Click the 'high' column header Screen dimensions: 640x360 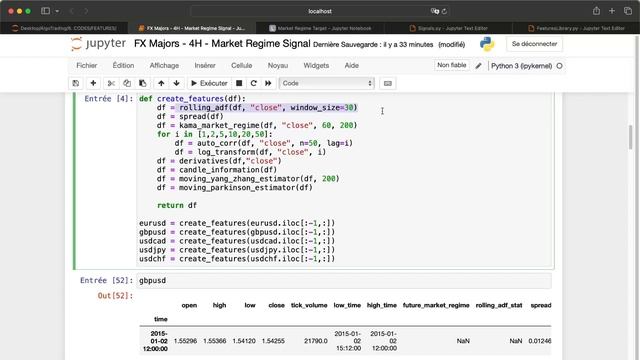coord(219,305)
